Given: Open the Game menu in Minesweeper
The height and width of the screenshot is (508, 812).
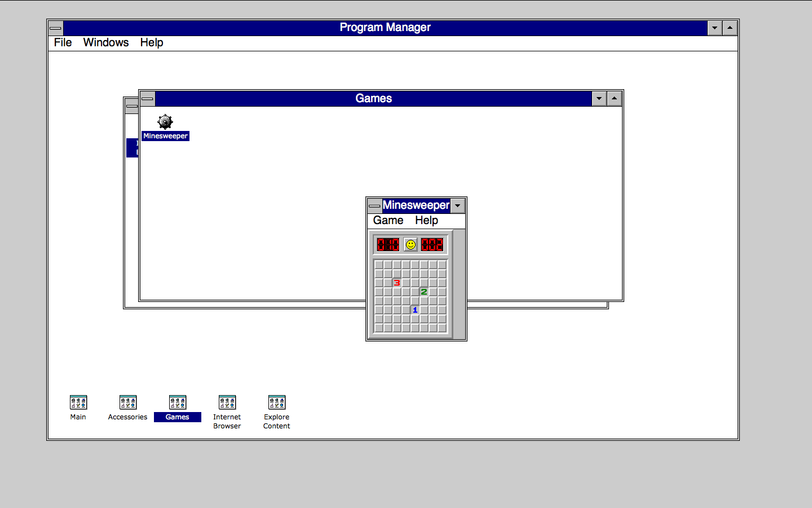Looking at the screenshot, I should tap(388, 220).
